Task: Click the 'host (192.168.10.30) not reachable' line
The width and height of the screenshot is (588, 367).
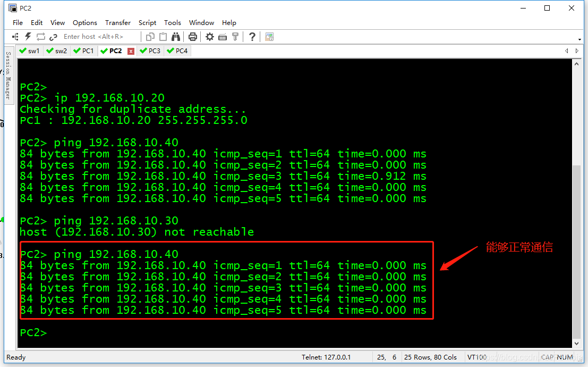Action: click(137, 232)
